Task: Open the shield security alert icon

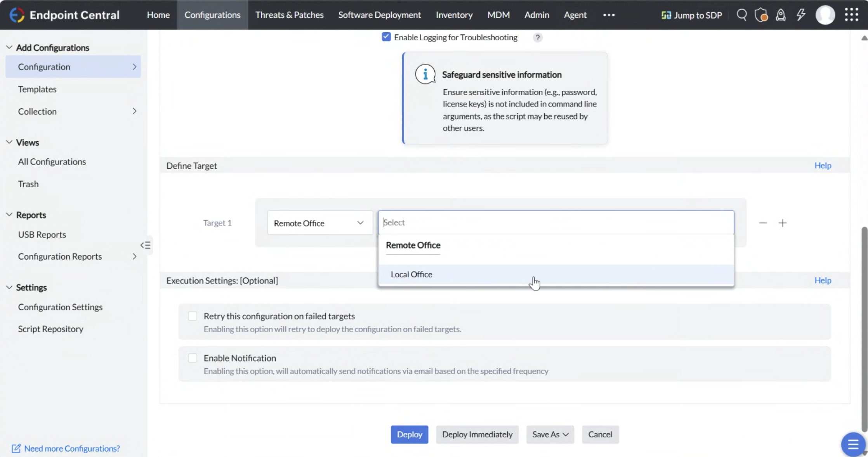Action: coord(761,15)
